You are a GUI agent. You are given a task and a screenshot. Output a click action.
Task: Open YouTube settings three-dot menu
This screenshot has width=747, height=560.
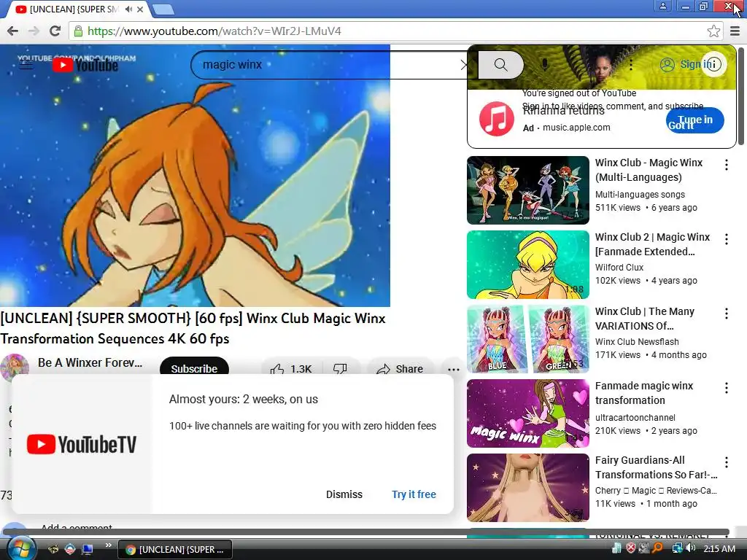click(631, 65)
